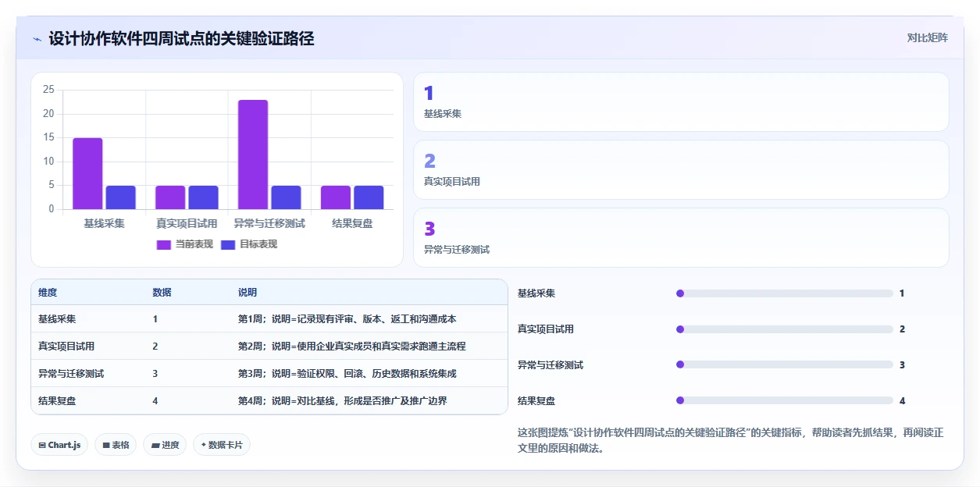Click the y-axis value 25
The height and width of the screenshot is (487, 980).
click(x=48, y=90)
